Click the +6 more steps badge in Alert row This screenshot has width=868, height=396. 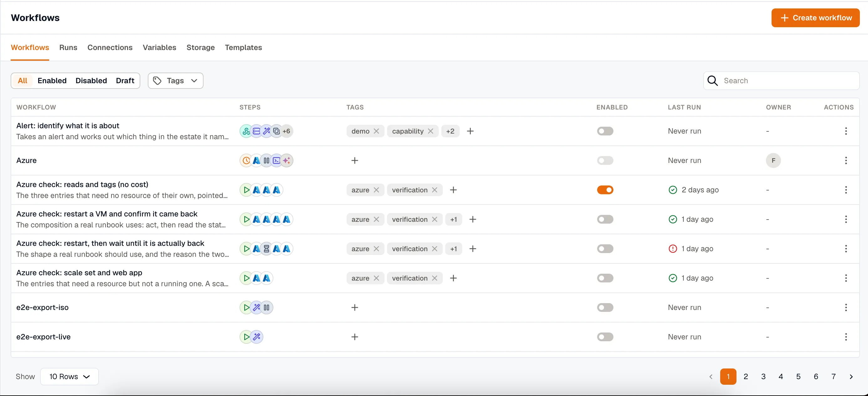click(x=287, y=131)
